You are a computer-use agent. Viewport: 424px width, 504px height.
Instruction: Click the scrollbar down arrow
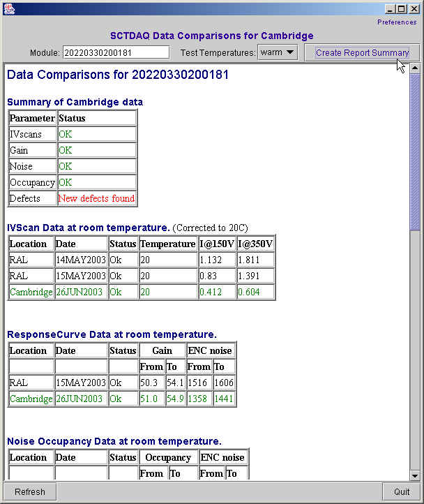[x=415, y=475]
